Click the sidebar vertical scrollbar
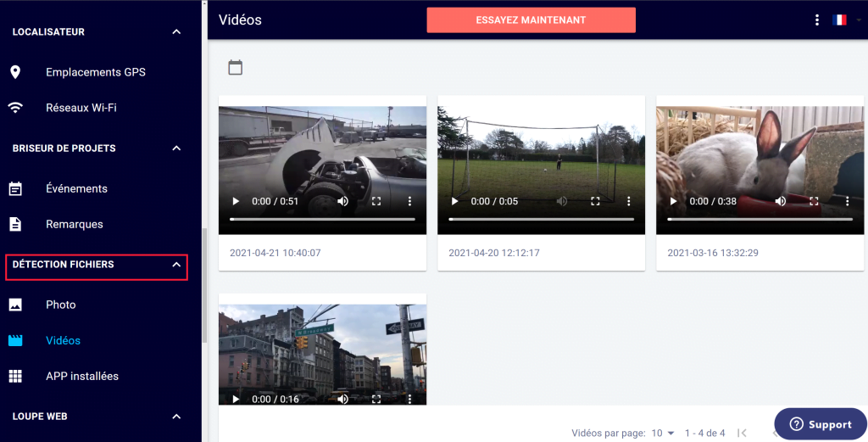This screenshot has width=868, height=442. click(x=205, y=285)
